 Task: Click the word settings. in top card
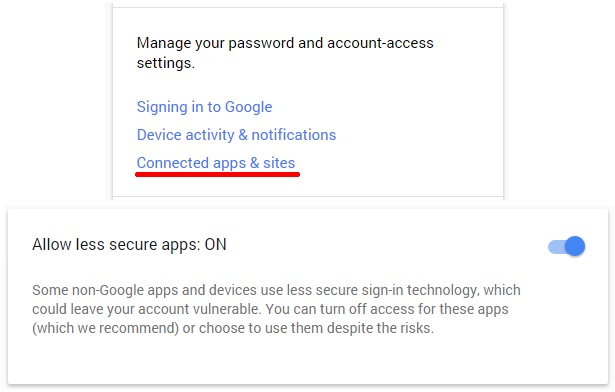pos(166,63)
